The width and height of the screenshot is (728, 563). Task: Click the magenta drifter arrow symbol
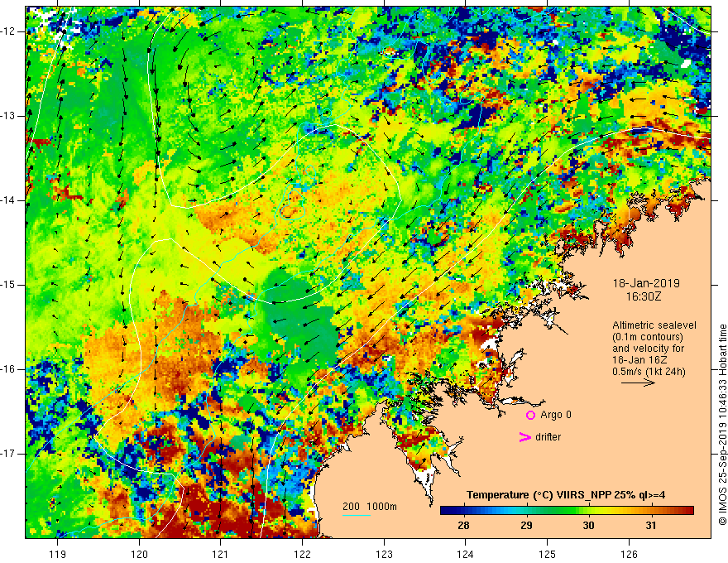pos(524,437)
